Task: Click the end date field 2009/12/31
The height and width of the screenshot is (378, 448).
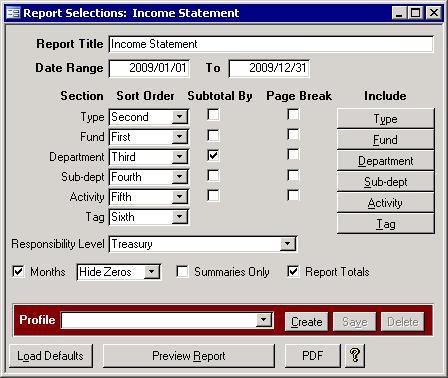Action: pos(269,68)
